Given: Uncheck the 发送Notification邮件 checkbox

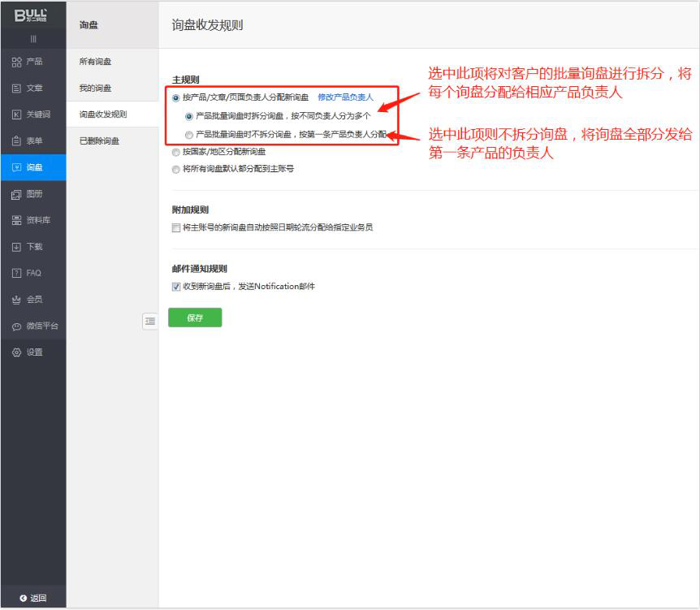Looking at the screenshot, I should (x=176, y=287).
